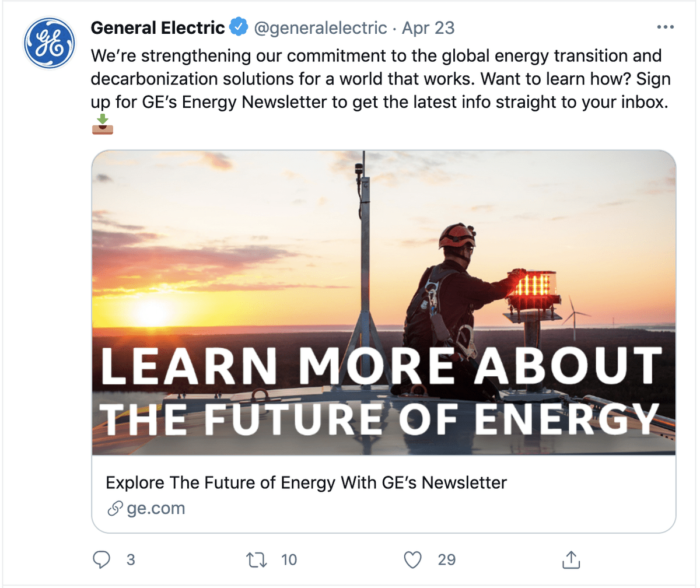The image size is (700, 588).
Task: Open the General Electric profile name
Action: coord(158,27)
